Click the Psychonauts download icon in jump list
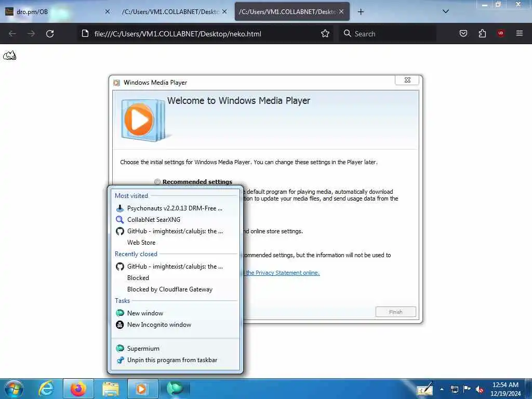532x399 pixels. pos(120,208)
